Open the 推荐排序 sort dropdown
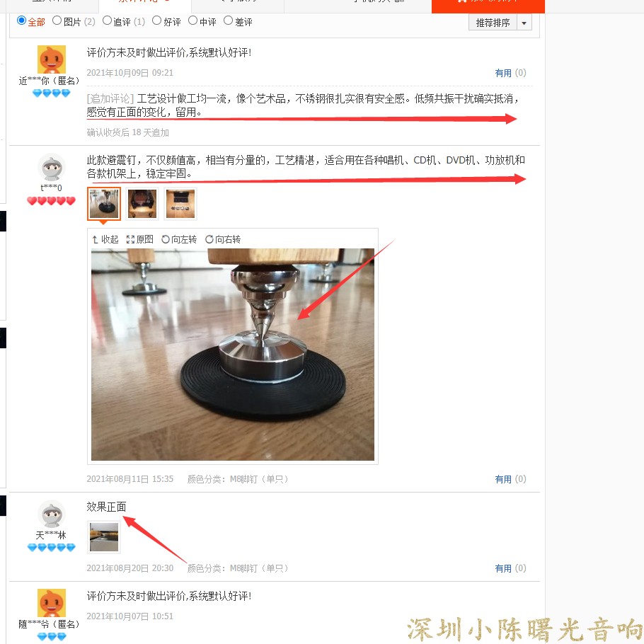644x644 pixels. [x=493, y=23]
